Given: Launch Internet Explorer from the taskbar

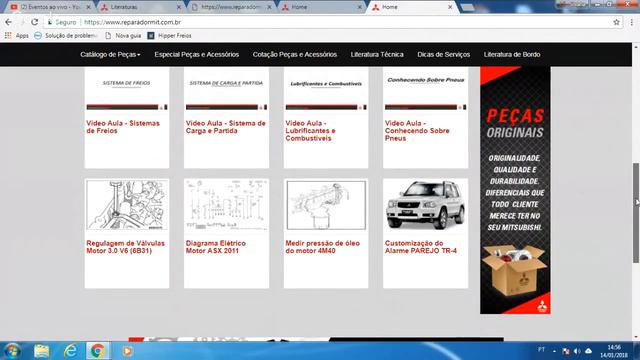Looking at the screenshot, I should [70, 351].
